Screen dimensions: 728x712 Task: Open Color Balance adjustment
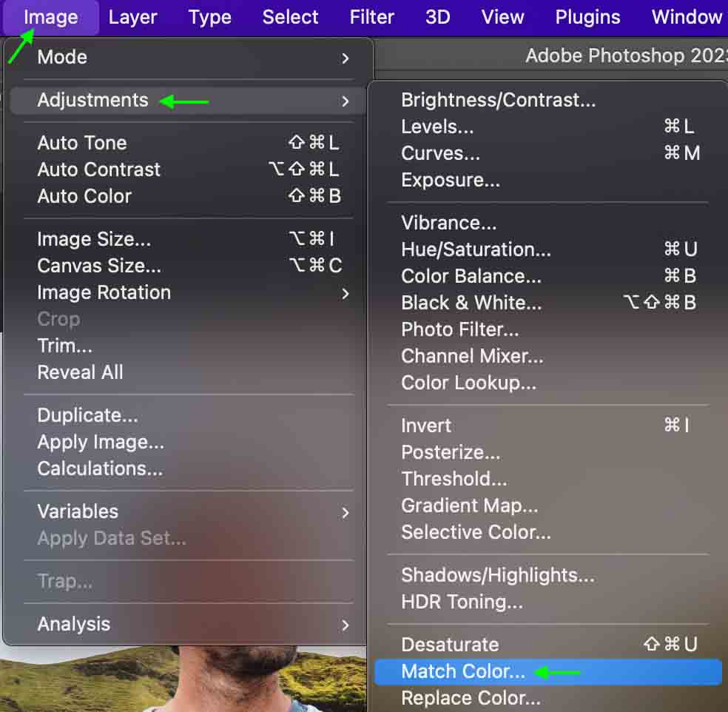tap(548, 276)
